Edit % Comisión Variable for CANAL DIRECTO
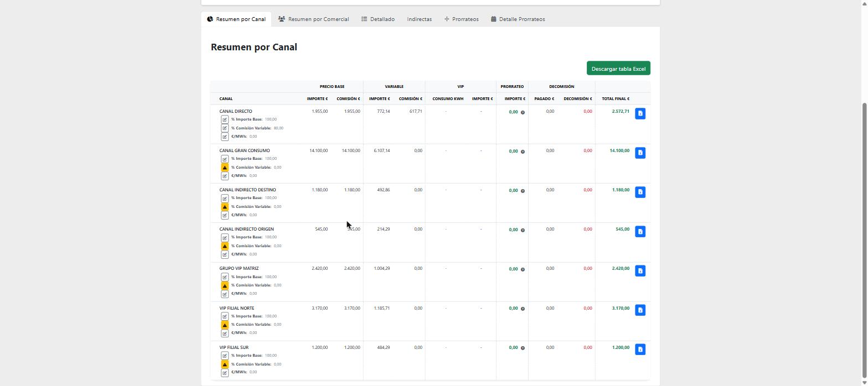This screenshot has width=868, height=386. tap(225, 128)
